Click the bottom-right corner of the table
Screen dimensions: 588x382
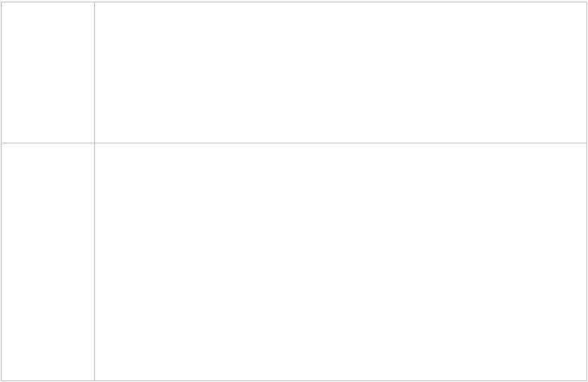(x=586, y=380)
